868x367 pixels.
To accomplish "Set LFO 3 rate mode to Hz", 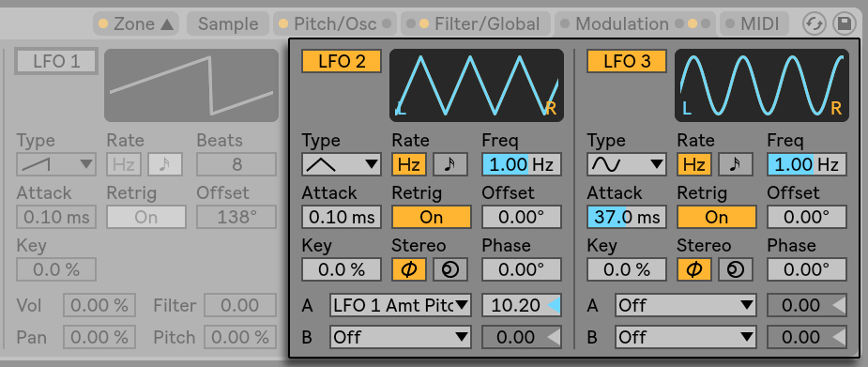I will [x=694, y=164].
